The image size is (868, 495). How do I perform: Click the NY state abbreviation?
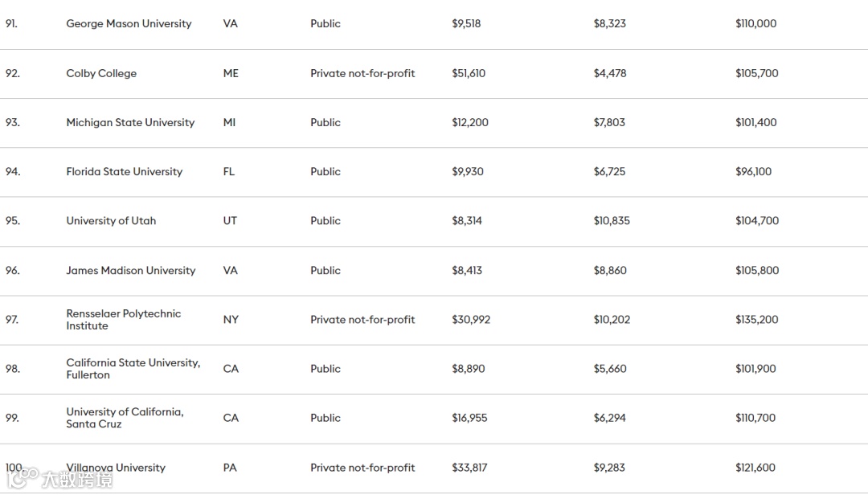231,320
